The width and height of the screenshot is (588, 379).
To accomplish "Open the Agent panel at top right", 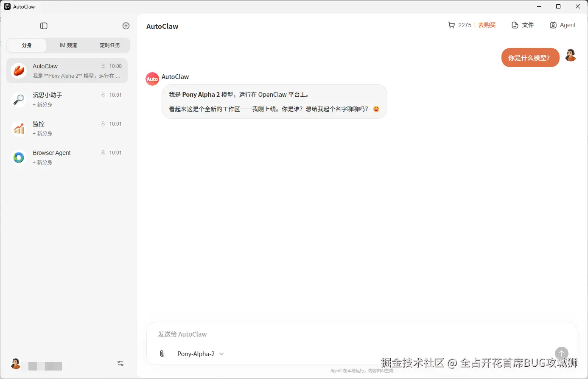I will coord(563,25).
